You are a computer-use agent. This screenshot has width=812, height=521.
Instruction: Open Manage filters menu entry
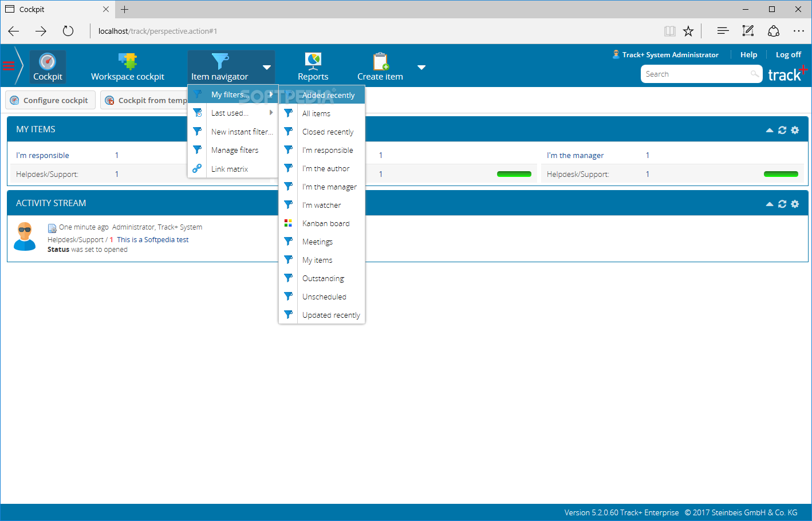point(233,150)
